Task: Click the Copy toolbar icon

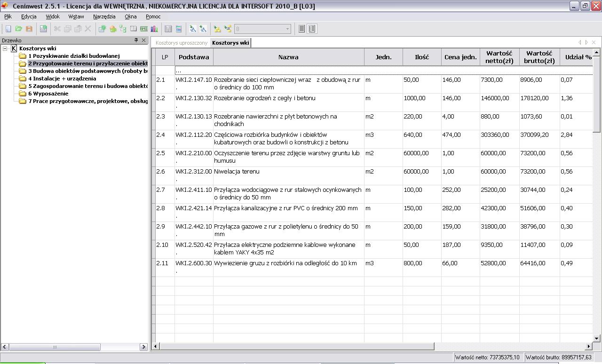Action: pos(67,29)
